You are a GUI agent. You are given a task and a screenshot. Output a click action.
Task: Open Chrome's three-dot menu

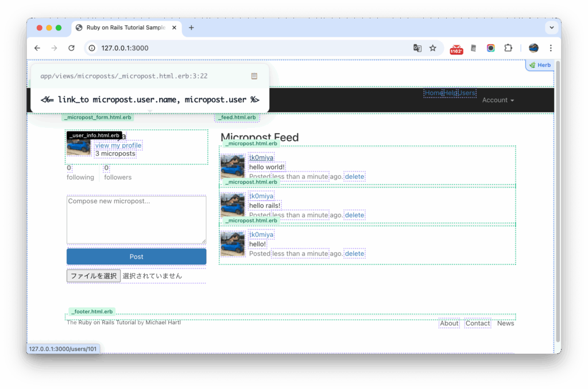click(x=551, y=48)
